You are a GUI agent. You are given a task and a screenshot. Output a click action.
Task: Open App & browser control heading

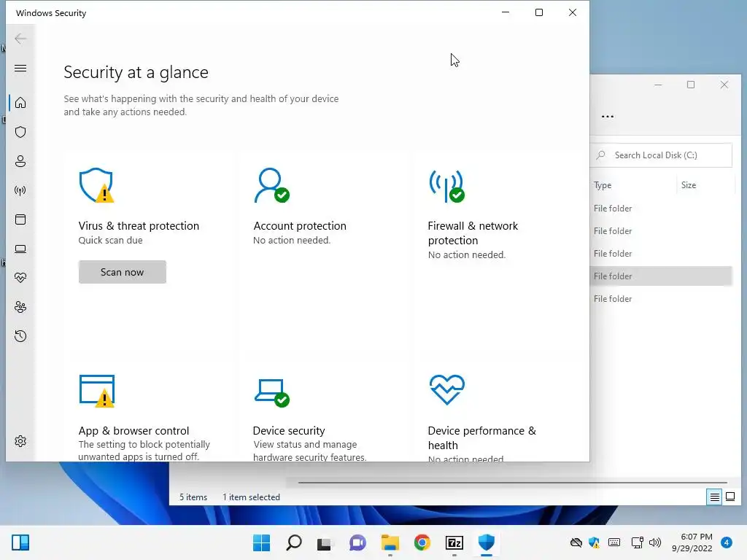click(x=134, y=430)
